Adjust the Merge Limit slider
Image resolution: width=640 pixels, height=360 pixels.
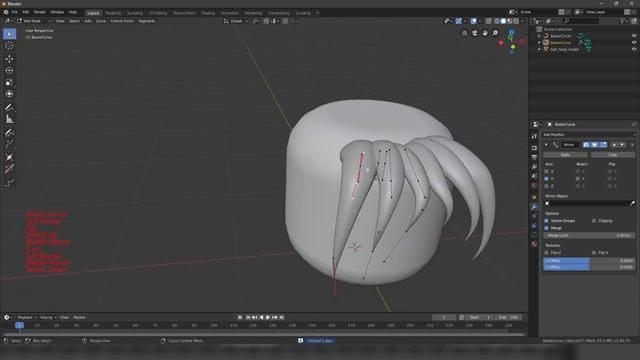[589, 236]
